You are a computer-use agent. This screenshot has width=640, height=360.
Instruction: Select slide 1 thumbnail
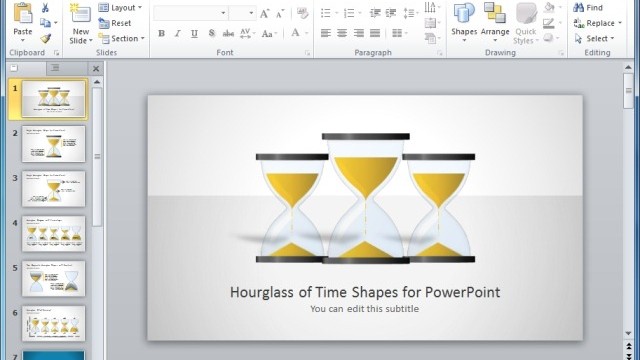pyautogui.click(x=53, y=99)
